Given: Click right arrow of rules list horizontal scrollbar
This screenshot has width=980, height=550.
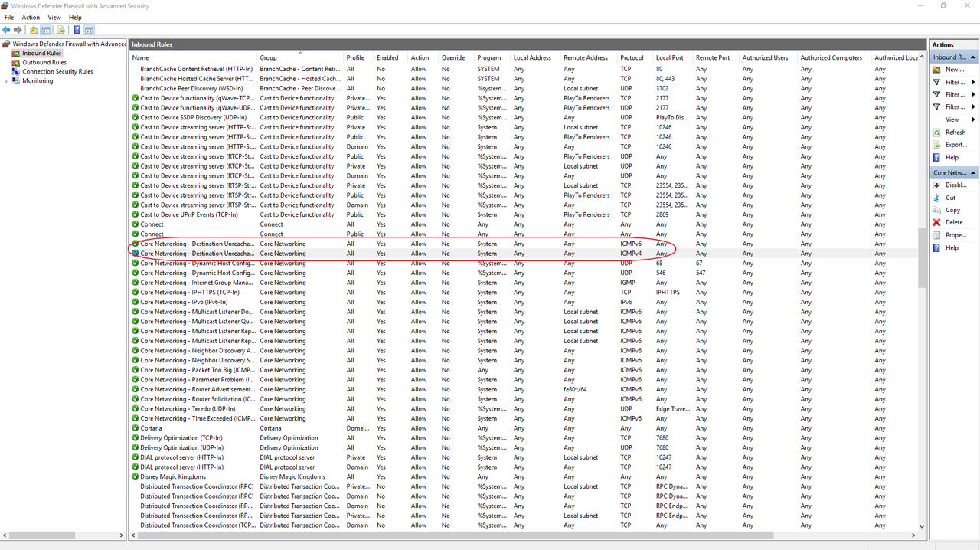Looking at the screenshot, I should pyautogui.click(x=913, y=535).
